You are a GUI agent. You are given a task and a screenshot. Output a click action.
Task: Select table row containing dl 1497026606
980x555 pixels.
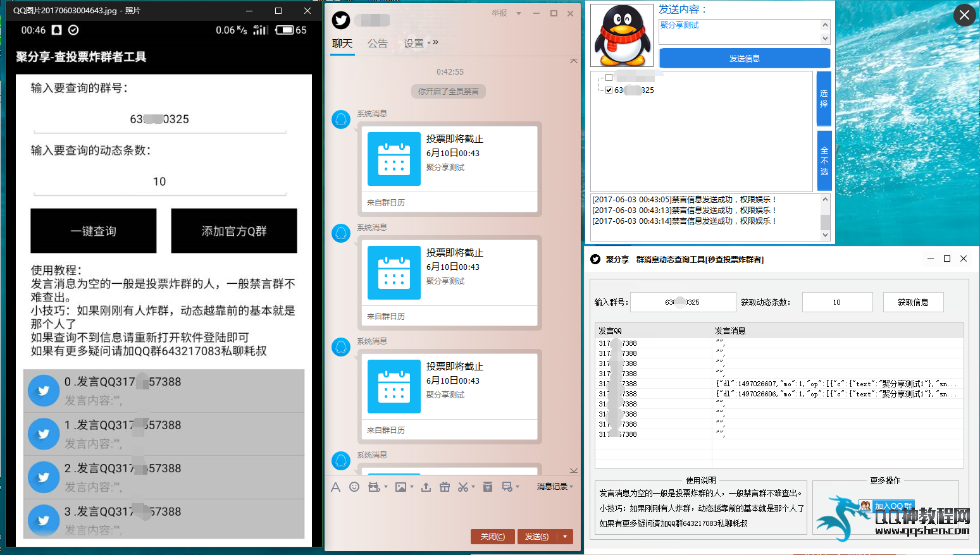point(779,394)
